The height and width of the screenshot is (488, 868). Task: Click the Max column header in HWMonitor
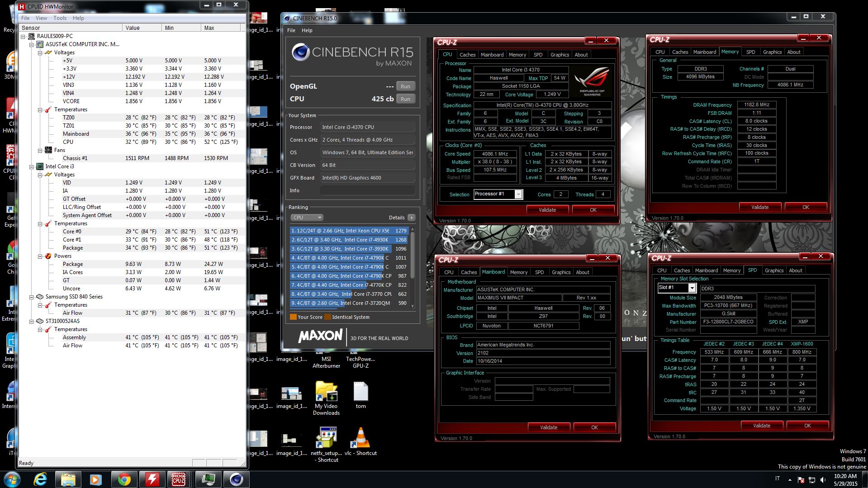pos(221,28)
